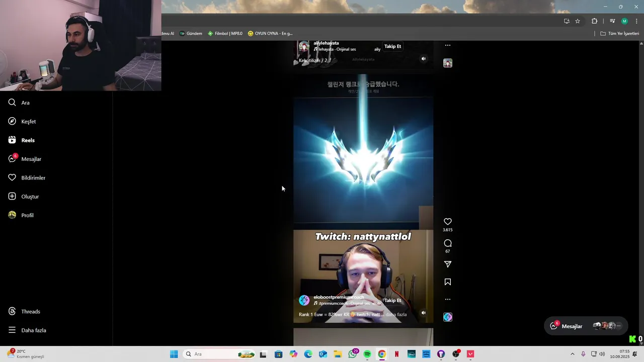The height and width of the screenshot is (362, 644).
Task: Open audio thumbnail of aliylehayata reel
Action: [448, 63]
